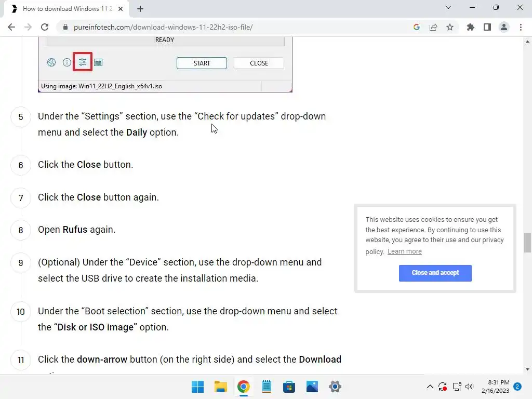Screen dimensions: 532x399
Task: Show hidden system tray icons
Action: [x=430, y=387]
